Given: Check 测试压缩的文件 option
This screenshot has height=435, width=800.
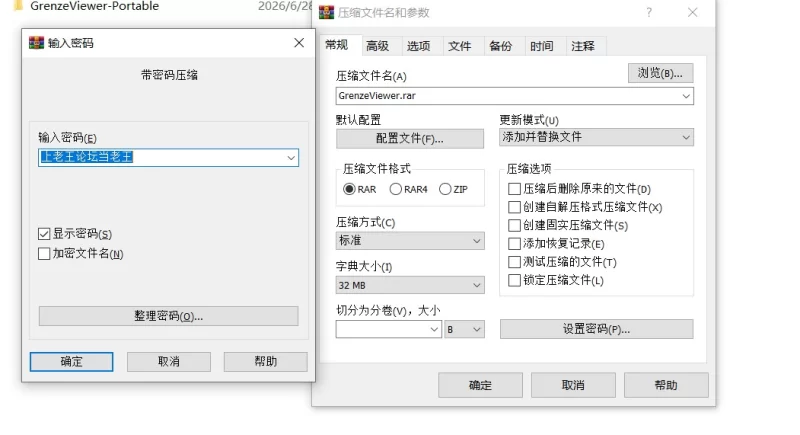Looking at the screenshot, I should pos(514,262).
